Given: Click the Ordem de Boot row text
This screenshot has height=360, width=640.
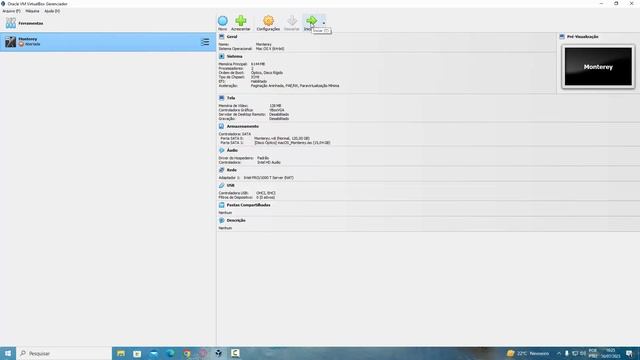Looking at the screenshot, I should click(x=251, y=73).
